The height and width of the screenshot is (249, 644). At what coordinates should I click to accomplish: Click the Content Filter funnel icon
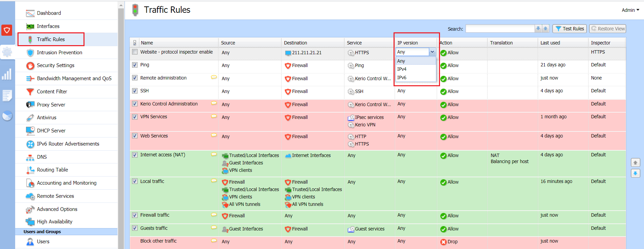coord(30,92)
